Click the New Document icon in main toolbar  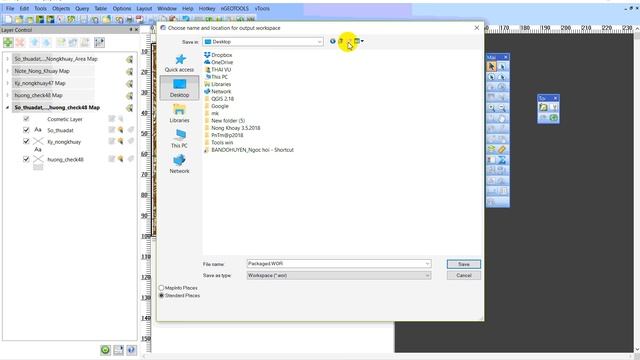[x=8, y=19]
